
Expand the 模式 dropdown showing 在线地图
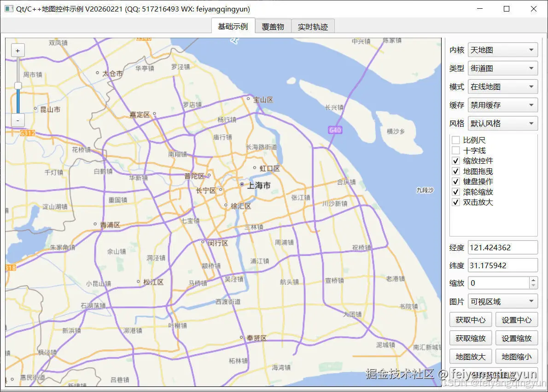[x=502, y=86]
